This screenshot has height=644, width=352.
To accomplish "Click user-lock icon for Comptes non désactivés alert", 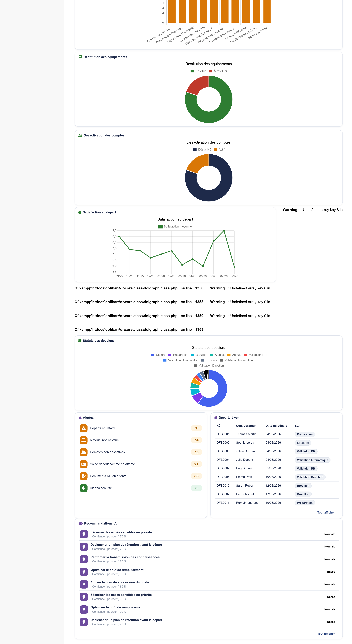I will pos(84,452).
